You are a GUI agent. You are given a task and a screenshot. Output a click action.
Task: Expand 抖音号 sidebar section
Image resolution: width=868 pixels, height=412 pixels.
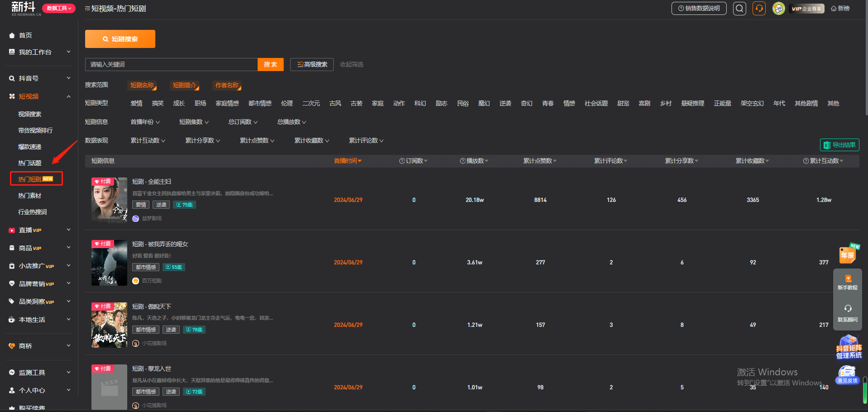coord(40,78)
